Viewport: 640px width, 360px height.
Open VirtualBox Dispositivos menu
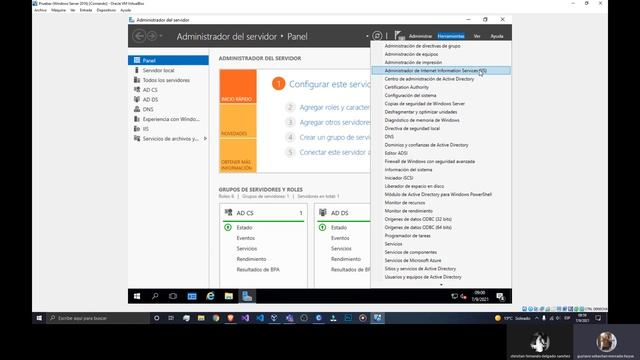[106, 10]
